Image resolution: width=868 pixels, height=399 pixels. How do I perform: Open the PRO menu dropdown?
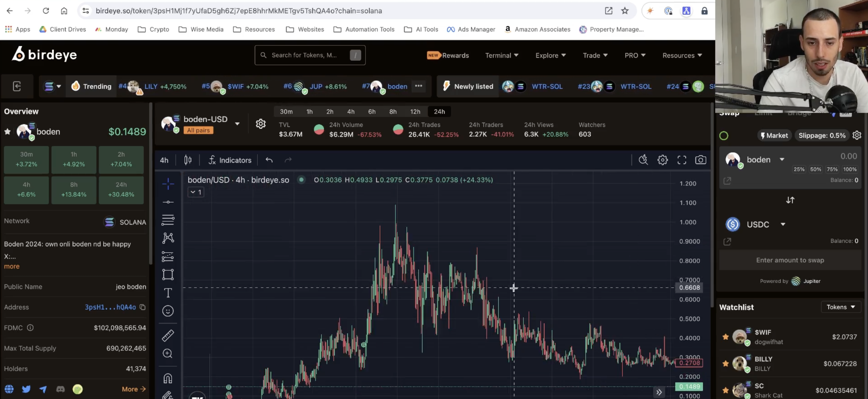[635, 55]
